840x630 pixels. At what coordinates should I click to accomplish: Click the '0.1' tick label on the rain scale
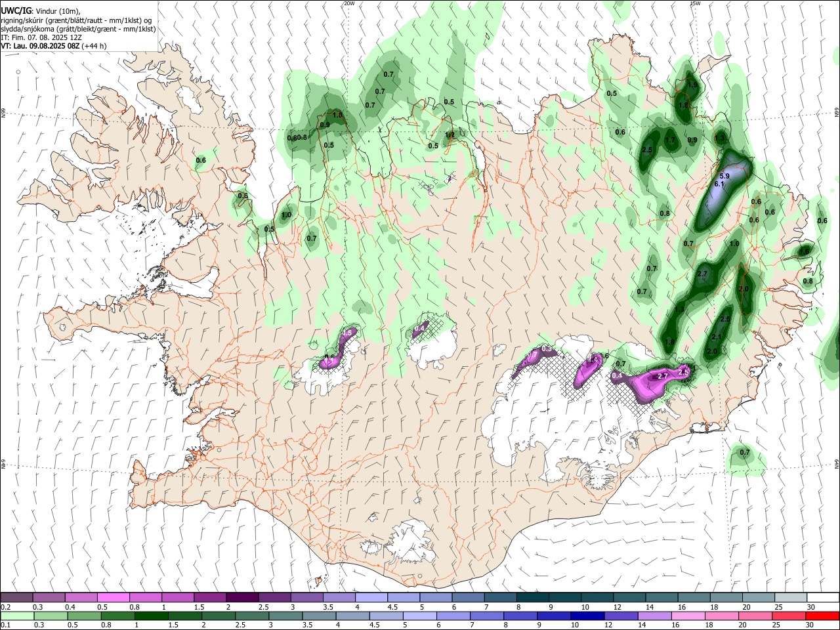tap(5, 625)
